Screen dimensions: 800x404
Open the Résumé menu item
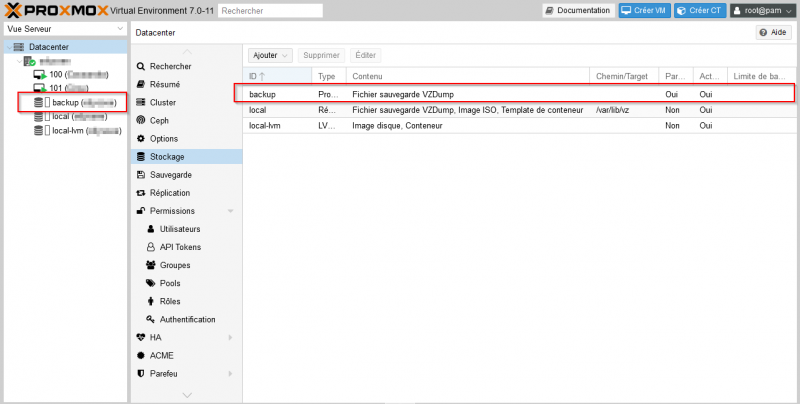164,84
